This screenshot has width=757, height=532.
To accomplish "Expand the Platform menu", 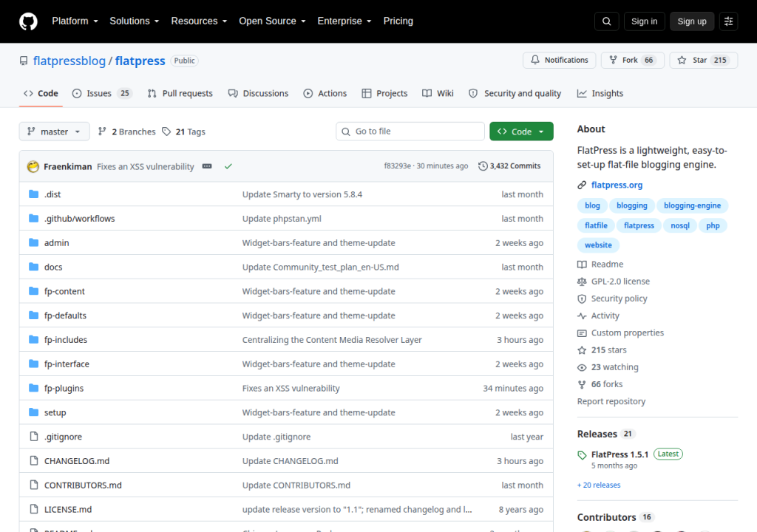I will click(x=75, y=21).
